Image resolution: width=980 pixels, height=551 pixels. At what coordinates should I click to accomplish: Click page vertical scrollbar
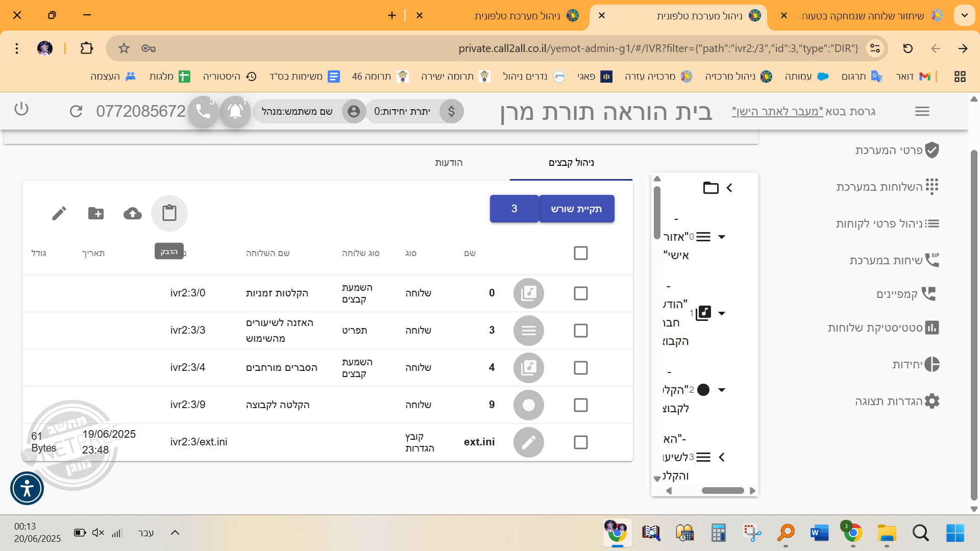point(974,324)
